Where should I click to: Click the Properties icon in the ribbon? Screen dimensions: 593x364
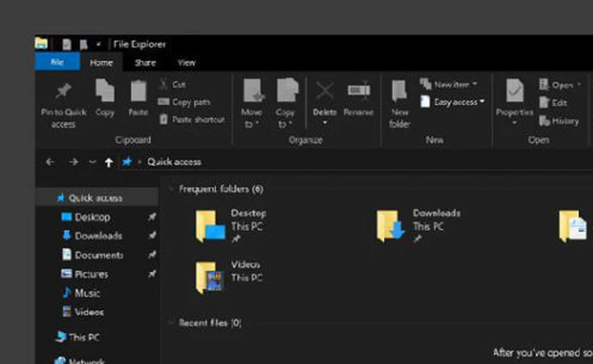point(515,91)
